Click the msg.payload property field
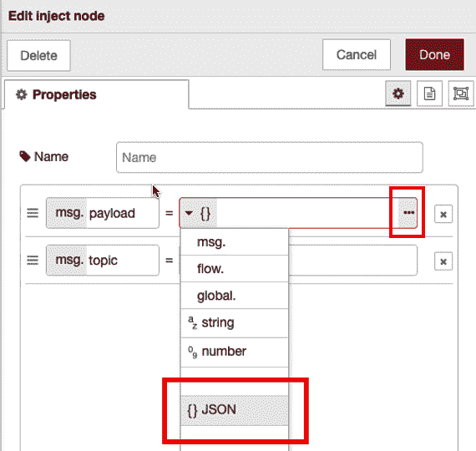The height and width of the screenshot is (451, 476). 103,213
